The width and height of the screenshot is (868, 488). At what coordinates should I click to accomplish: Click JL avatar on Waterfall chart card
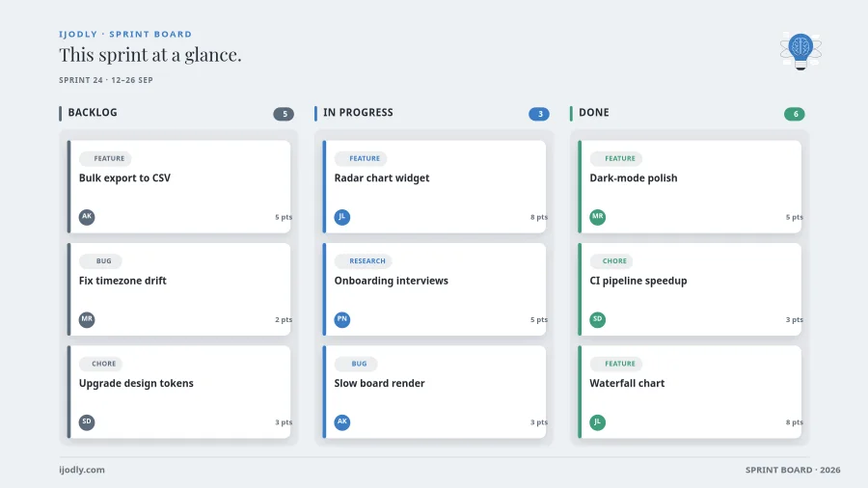[597, 422]
